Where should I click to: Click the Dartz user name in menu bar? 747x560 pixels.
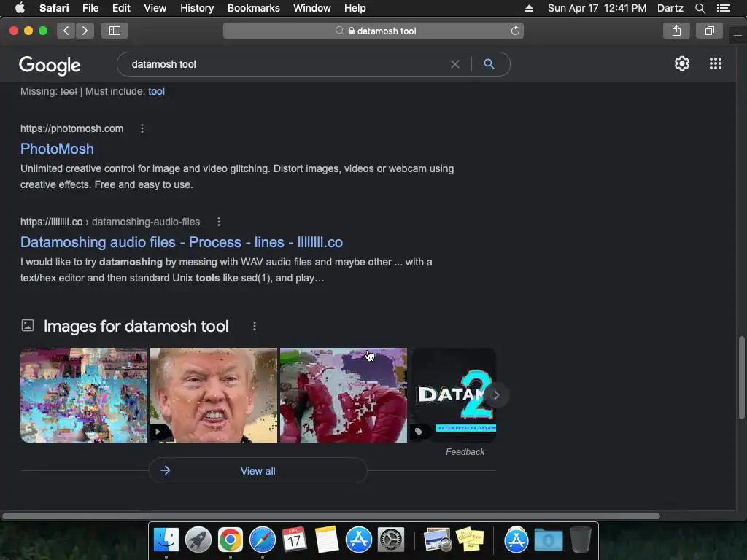click(670, 8)
